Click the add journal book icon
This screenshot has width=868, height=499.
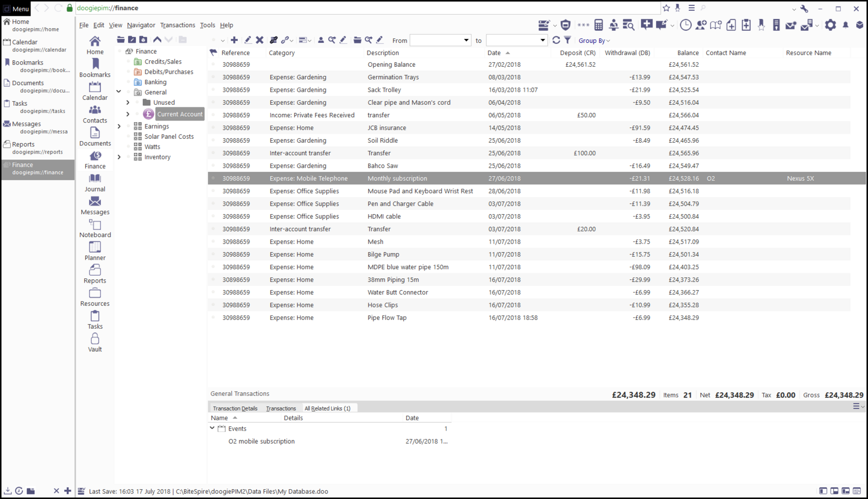point(716,25)
